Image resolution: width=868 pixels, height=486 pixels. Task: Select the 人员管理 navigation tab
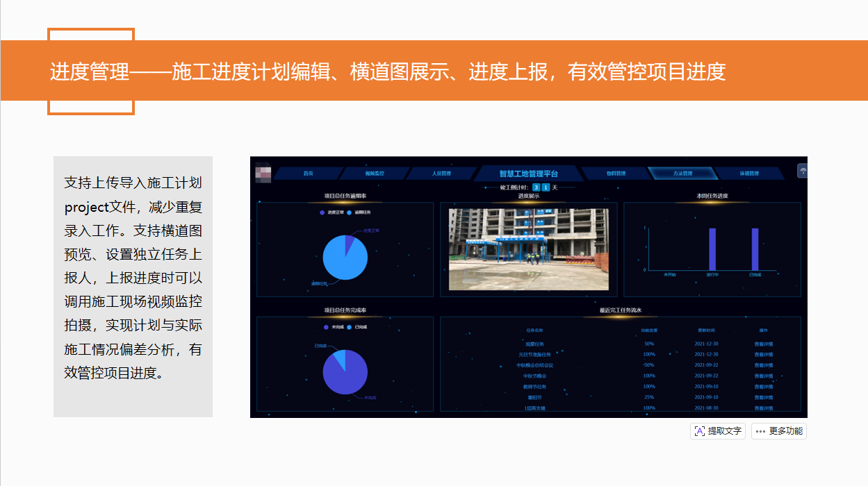pyautogui.click(x=441, y=174)
